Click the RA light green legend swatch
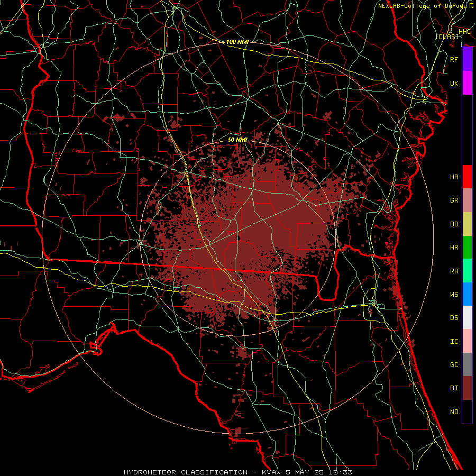This screenshot has width=476, height=476. pos(467,271)
